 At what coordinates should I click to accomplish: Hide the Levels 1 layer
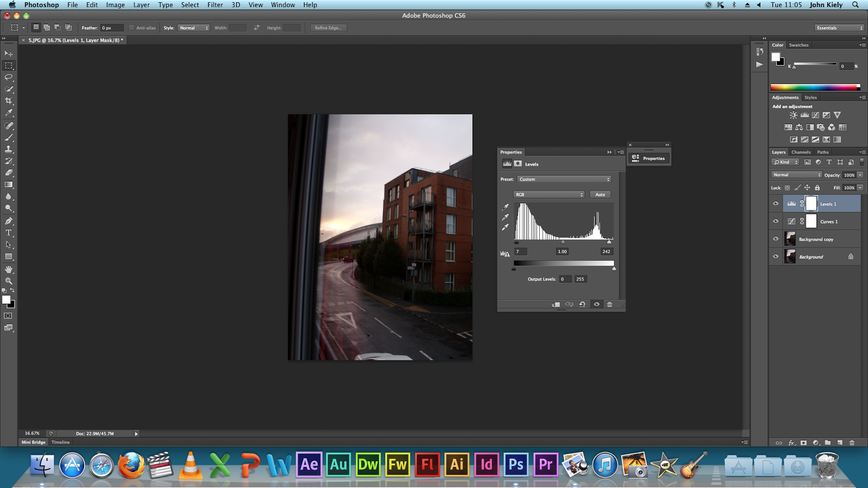(776, 204)
